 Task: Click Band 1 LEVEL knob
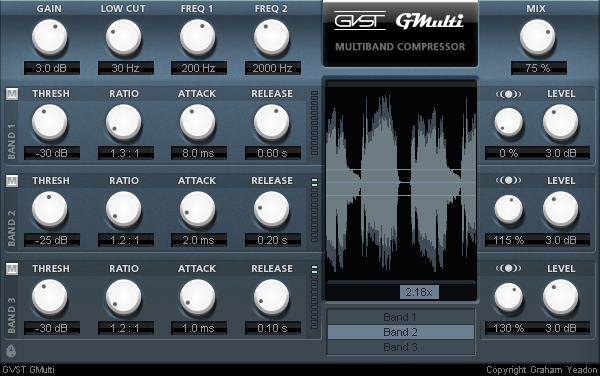coord(561,122)
